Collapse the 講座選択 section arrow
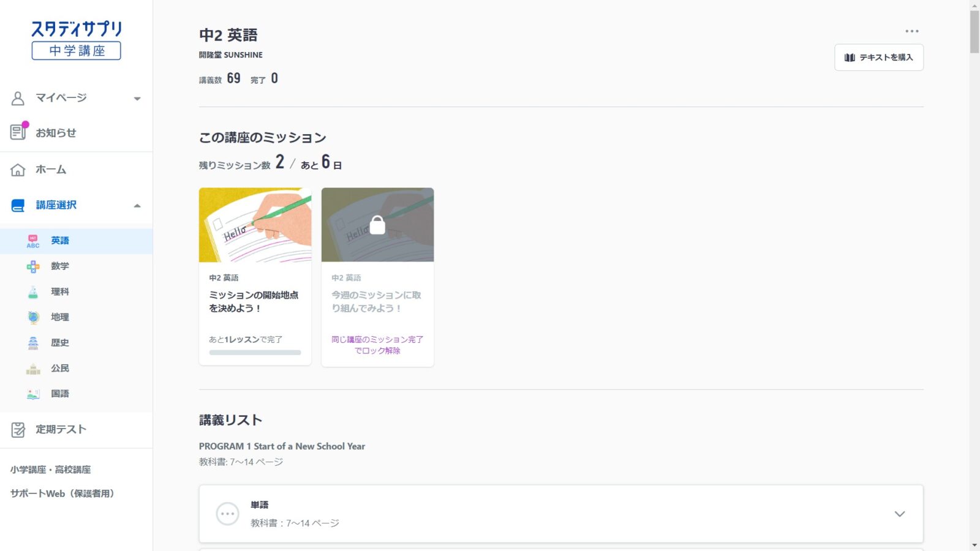 [137, 206]
